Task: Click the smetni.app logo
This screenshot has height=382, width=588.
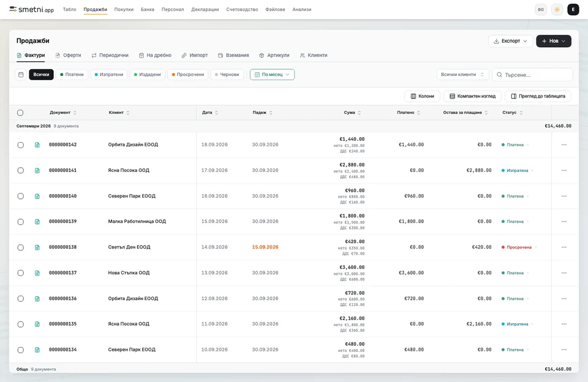Action: [x=31, y=9]
